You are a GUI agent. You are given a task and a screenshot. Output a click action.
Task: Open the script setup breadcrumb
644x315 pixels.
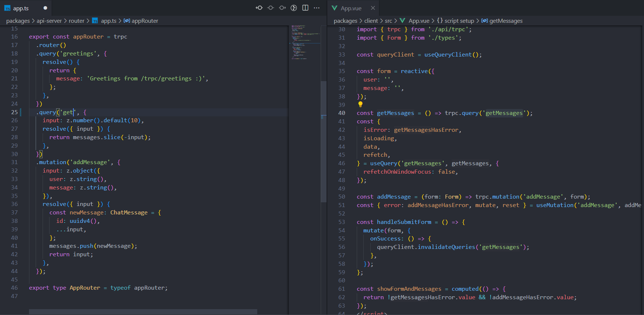tap(459, 21)
